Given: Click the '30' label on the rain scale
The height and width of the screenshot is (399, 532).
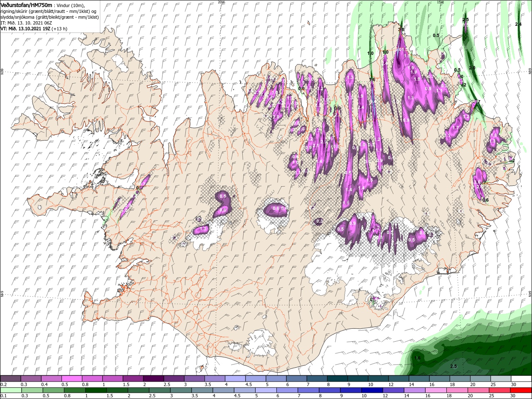Looking at the screenshot, I should pos(513,396).
